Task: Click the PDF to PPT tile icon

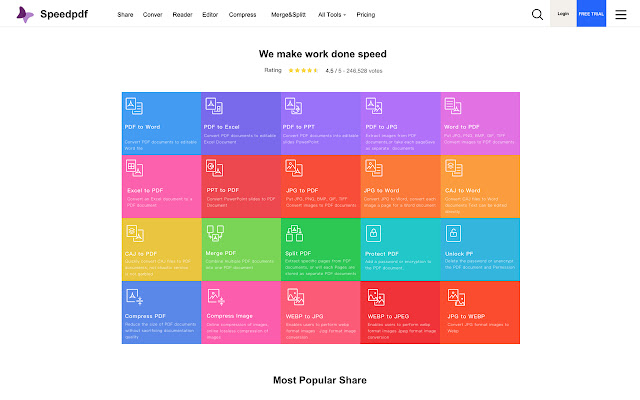Action: [x=293, y=106]
